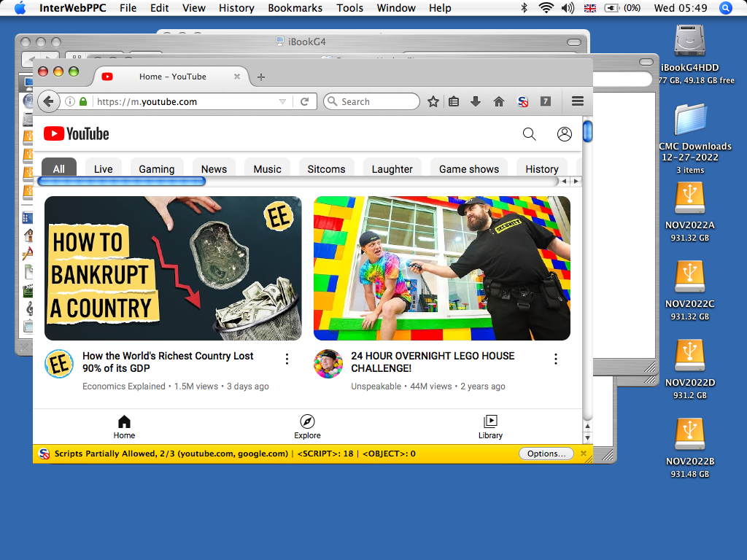
Task: Open the History menu in menu bar
Action: [236, 8]
